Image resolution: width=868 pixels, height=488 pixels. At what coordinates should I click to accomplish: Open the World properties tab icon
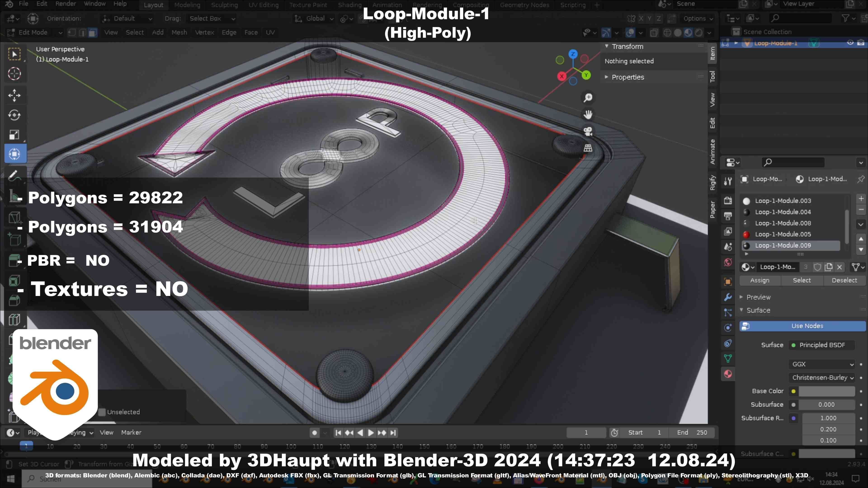[728, 262]
